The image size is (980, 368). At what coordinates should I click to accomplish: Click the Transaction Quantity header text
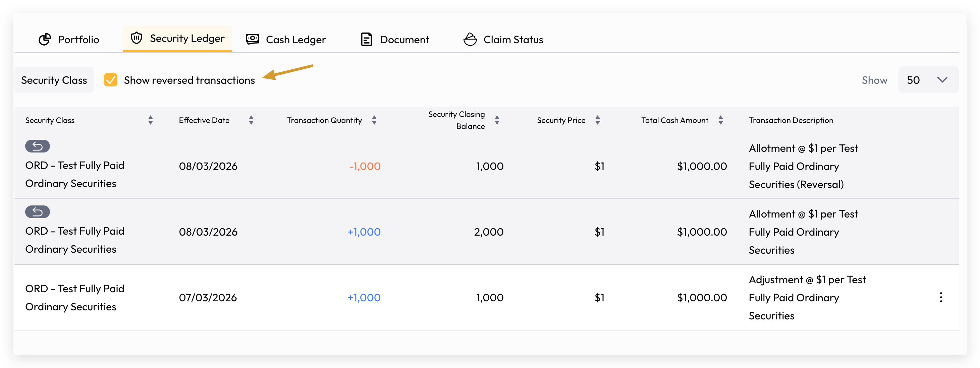(x=324, y=121)
